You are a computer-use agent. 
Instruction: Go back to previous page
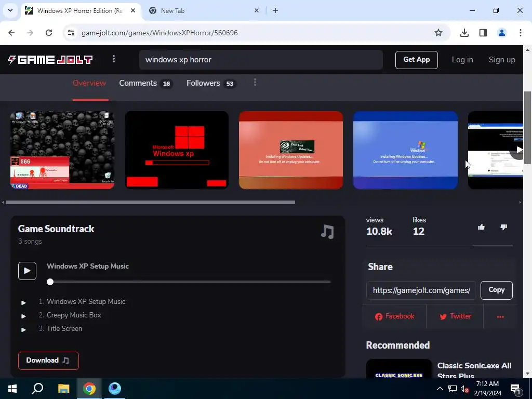click(x=11, y=33)
